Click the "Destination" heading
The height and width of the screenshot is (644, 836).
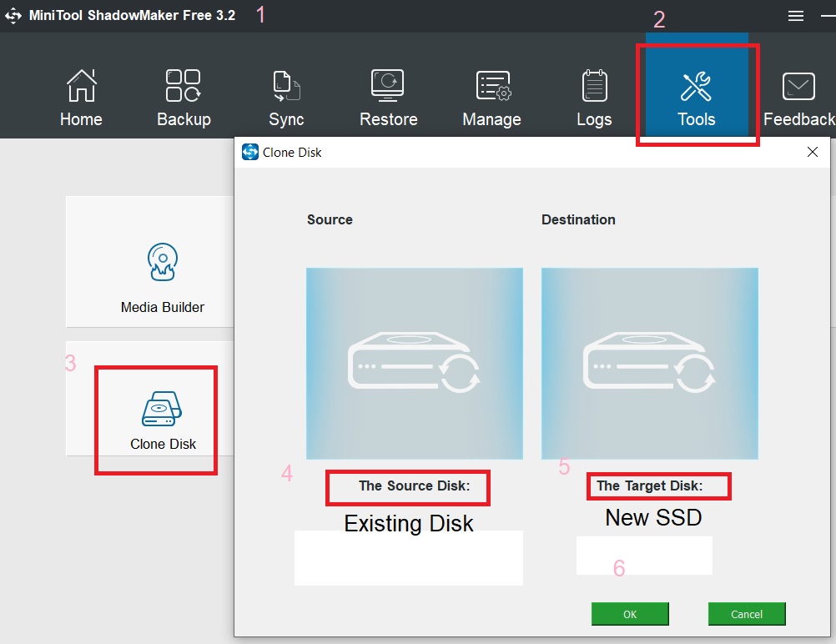coord(578,219)
